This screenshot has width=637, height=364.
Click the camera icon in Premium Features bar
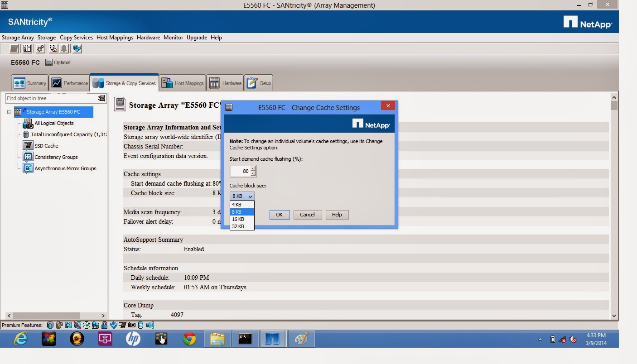[x=132, y=325]
